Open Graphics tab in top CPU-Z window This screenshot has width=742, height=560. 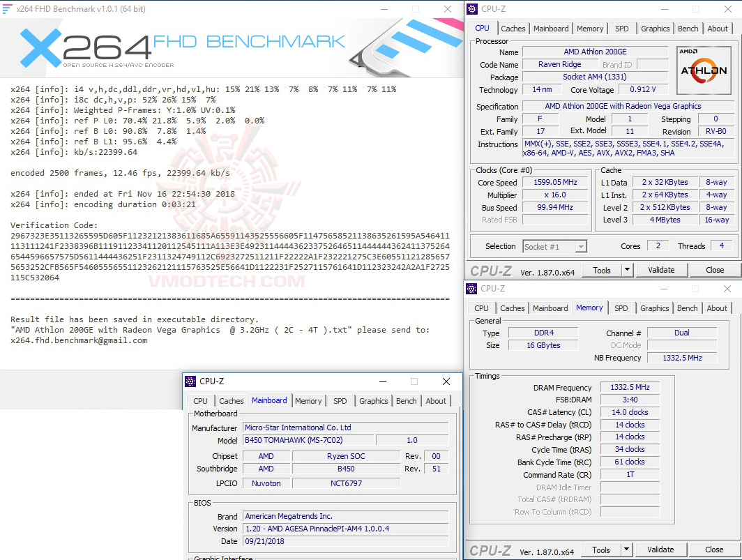click(x=655, y=29)
